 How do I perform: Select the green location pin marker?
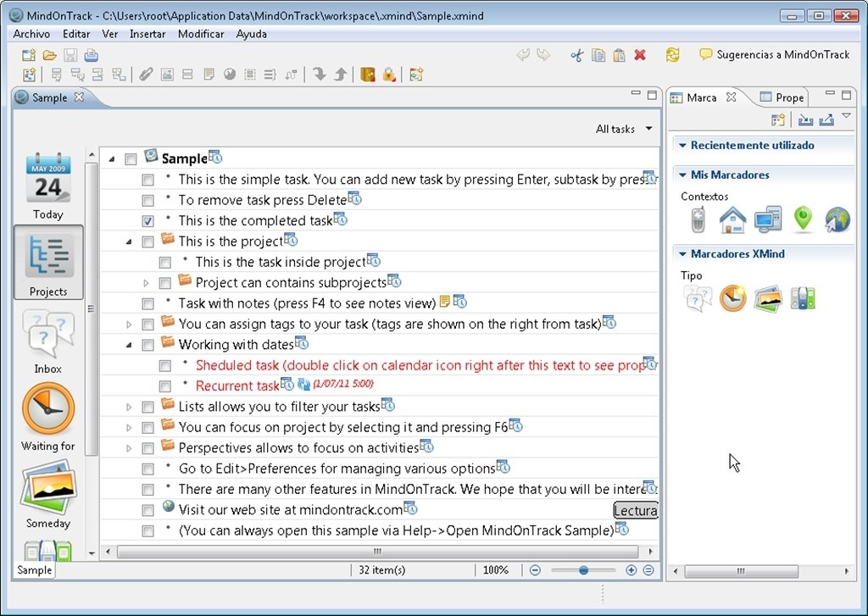click(x=803, y=219)
